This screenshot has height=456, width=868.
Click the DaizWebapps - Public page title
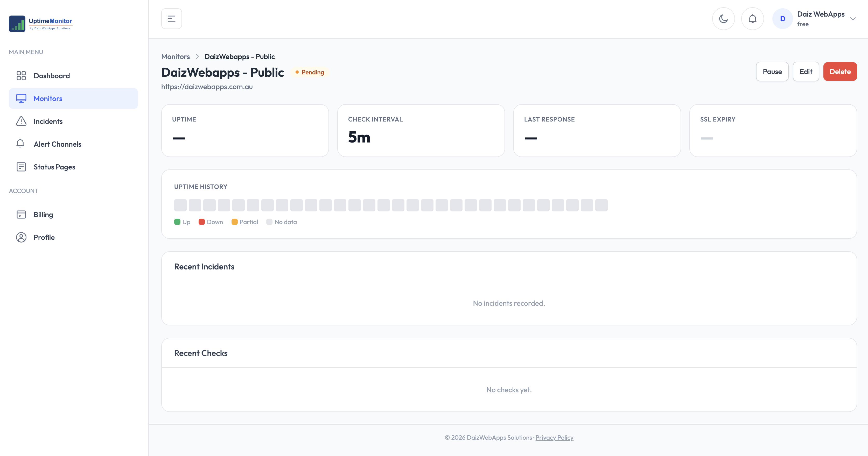(223, 72)
